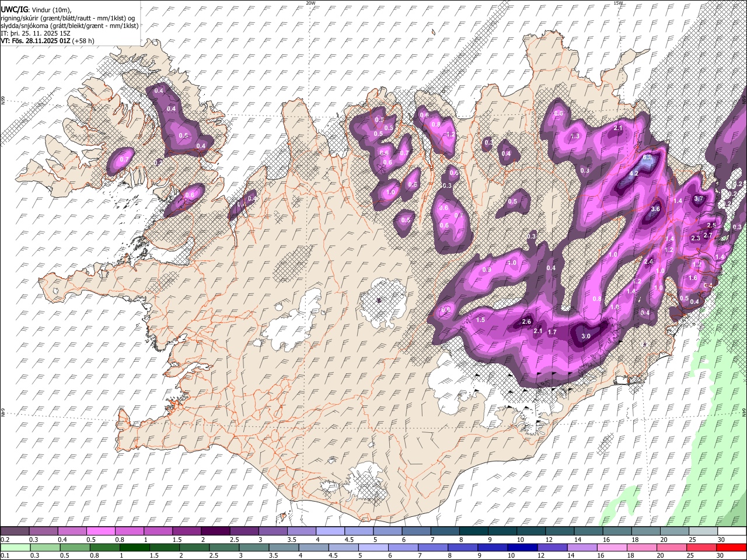
Task: Select the darkest purple 2 mm snow swatch
Action: (215, 531)
